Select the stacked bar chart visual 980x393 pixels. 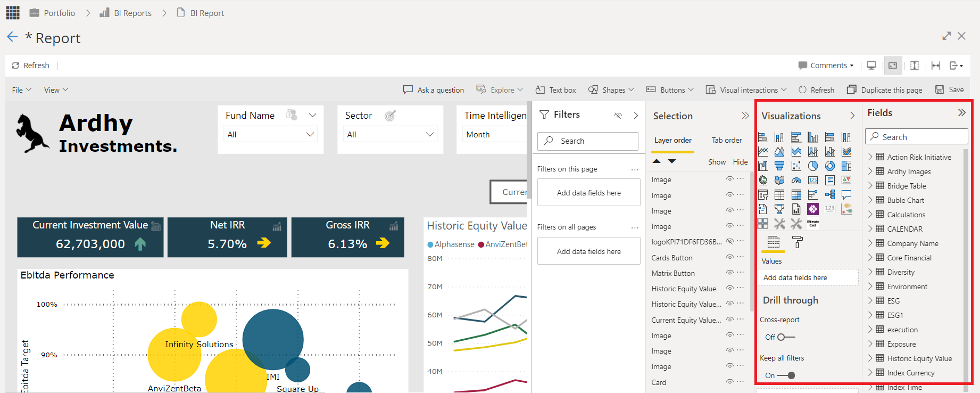[762, 137]
